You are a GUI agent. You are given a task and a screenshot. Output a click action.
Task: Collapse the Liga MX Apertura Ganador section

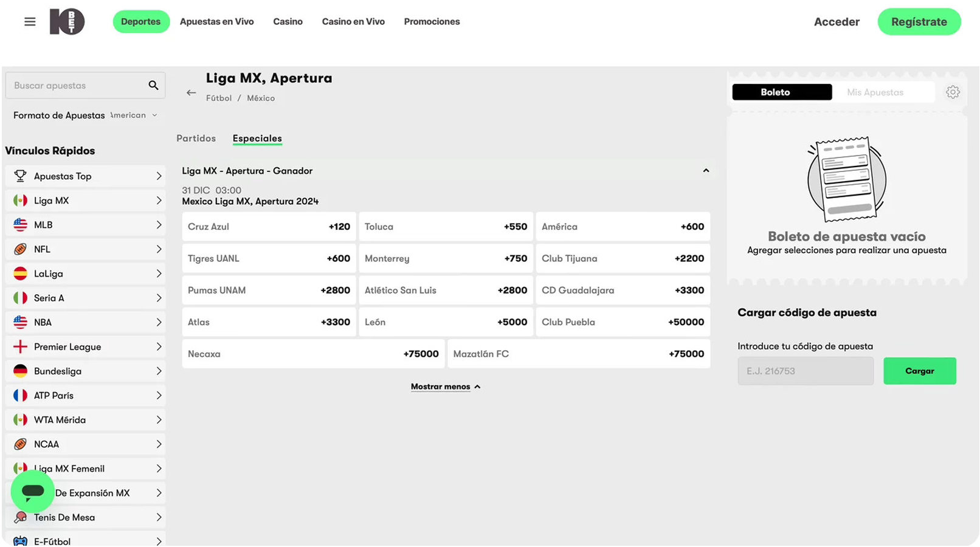pos(706,171)
